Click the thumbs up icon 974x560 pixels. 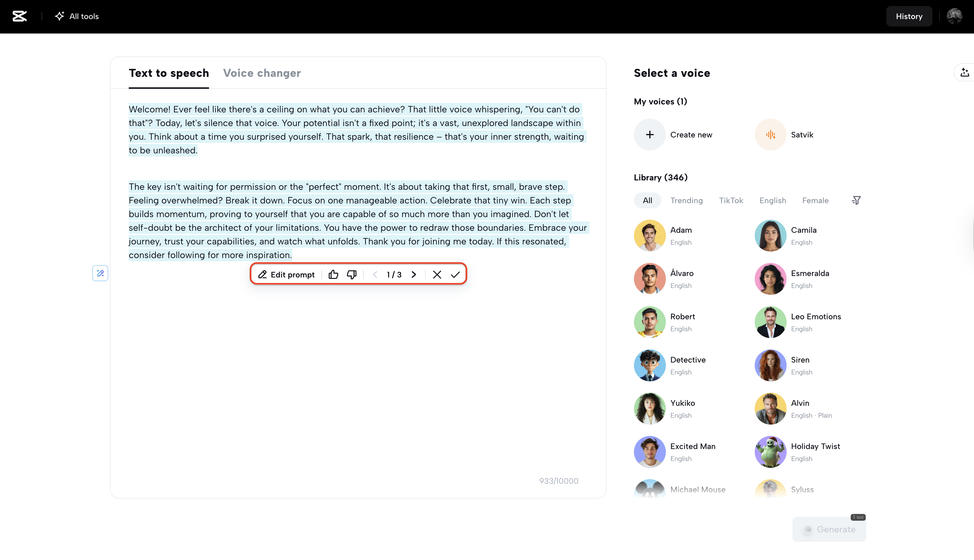pyautogui.click(x=333, y=274)
